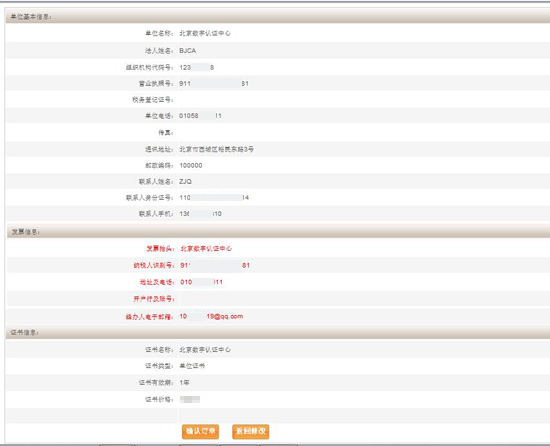Select the 单位基本信息 section header
The image size is (550, 446).
(277, 16)
